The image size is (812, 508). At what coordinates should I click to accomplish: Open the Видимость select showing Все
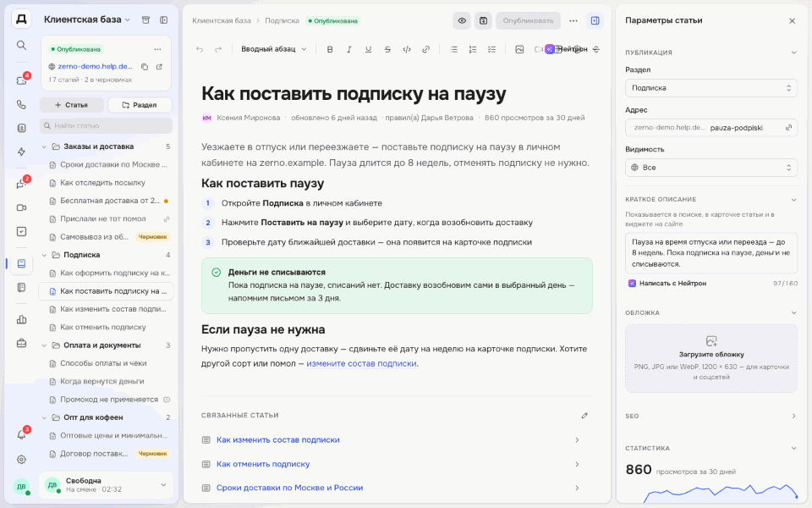711,168
